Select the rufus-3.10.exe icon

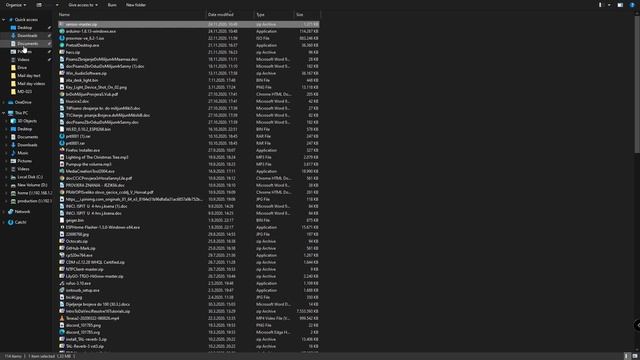click(62, 283)
